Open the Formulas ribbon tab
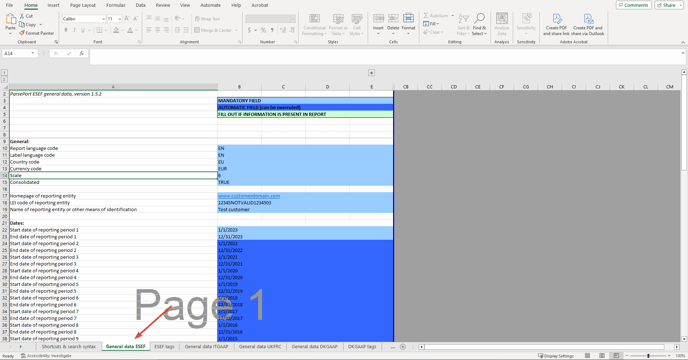The image size is (688, 360). [x=115, y=5]
